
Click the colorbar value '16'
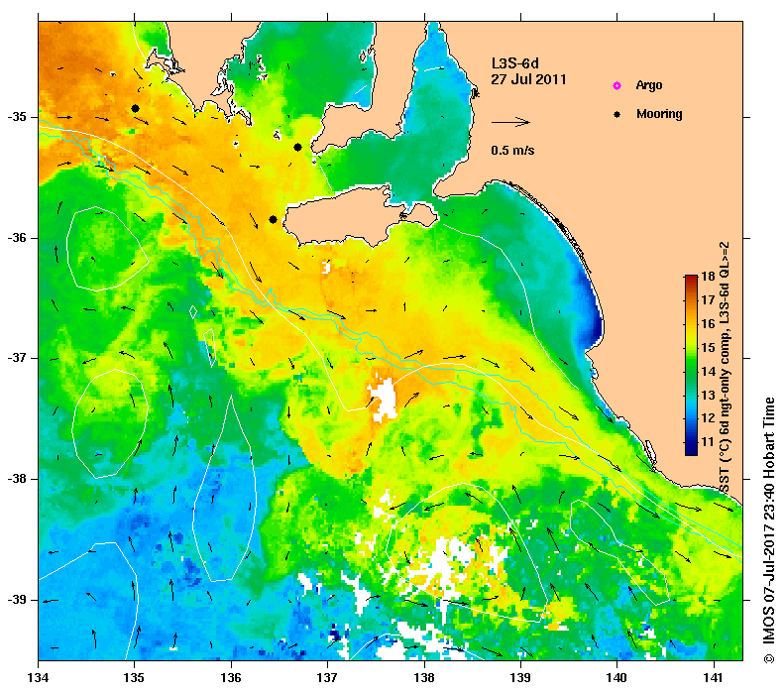pyautogui.click(x=708, y=324)
